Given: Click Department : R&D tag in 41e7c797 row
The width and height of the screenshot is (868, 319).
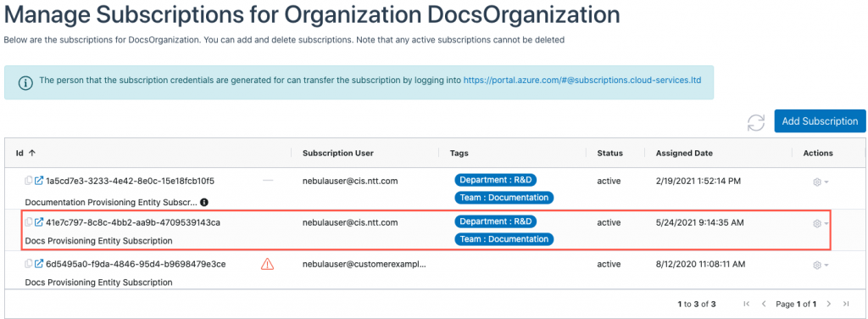Looking at the screenshot, I should [x=496, y=221].
